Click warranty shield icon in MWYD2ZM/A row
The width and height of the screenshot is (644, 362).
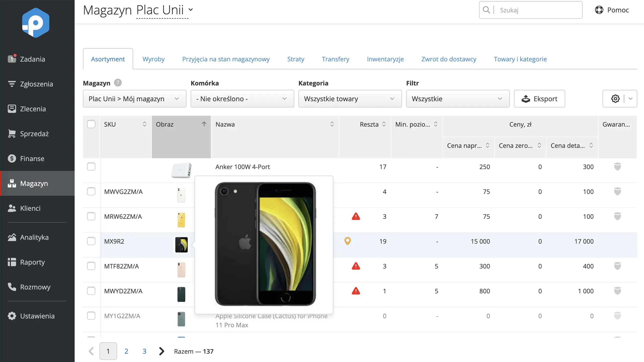click(618, 291)
